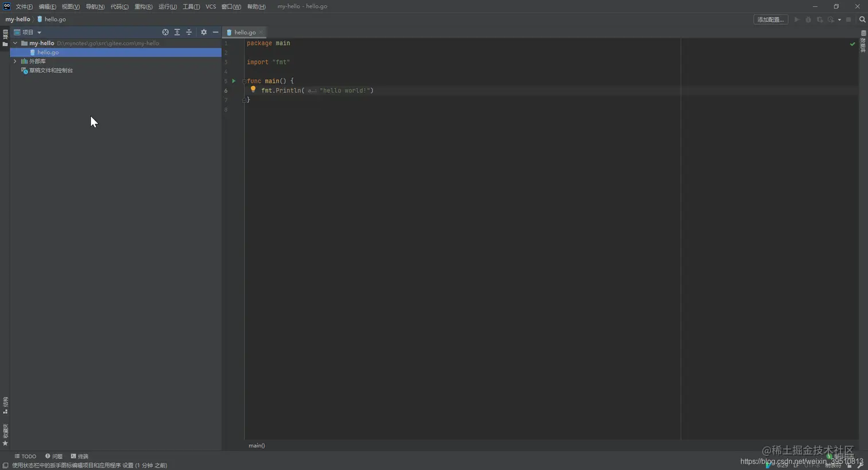Click 'package main' on line 1
The width and height of the screenshot is (868, 470).
[268, 43]
